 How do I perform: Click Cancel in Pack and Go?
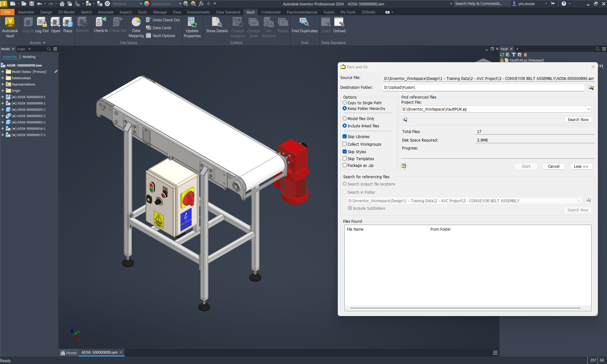pos(554,166)
